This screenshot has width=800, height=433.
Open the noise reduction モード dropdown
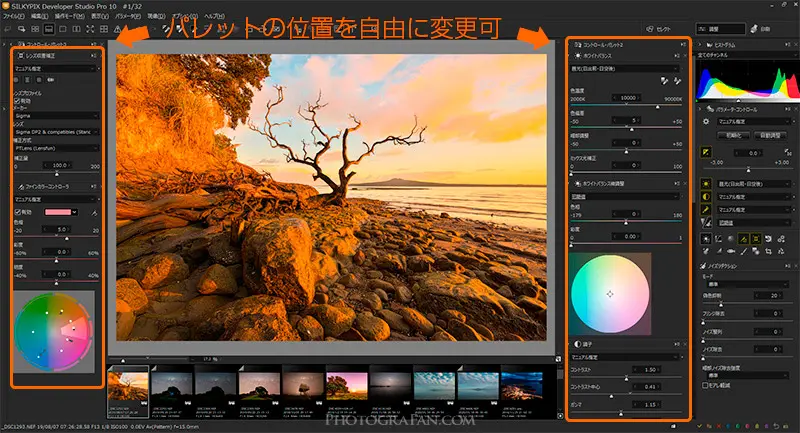pos(748,284)
